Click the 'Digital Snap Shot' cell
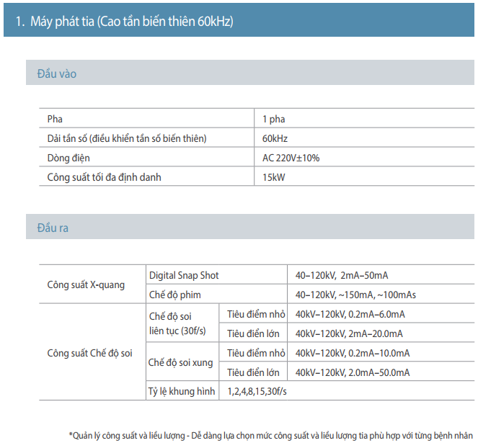 click(184, 275)
